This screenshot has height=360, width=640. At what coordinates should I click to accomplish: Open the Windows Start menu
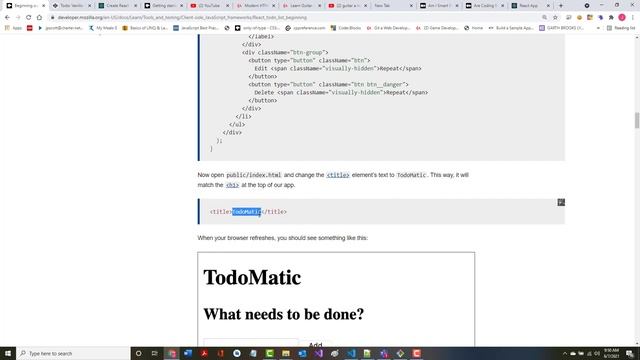pos(8,353)
